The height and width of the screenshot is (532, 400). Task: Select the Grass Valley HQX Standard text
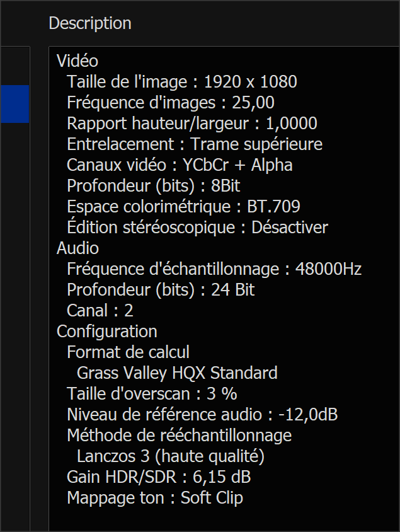177,373
